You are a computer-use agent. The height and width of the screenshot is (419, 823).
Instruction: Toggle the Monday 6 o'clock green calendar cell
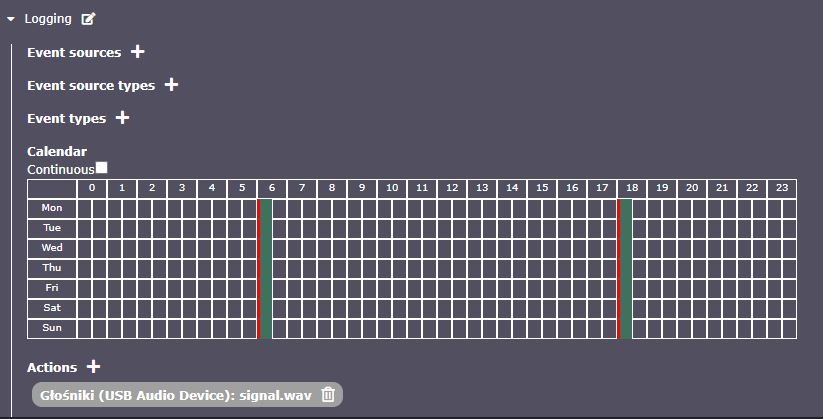pyautogui.click(x=265, y=208)
